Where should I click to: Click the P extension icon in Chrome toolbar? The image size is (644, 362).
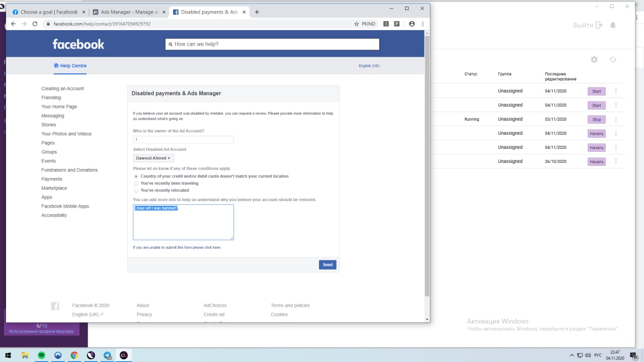[x=396, y=24]
